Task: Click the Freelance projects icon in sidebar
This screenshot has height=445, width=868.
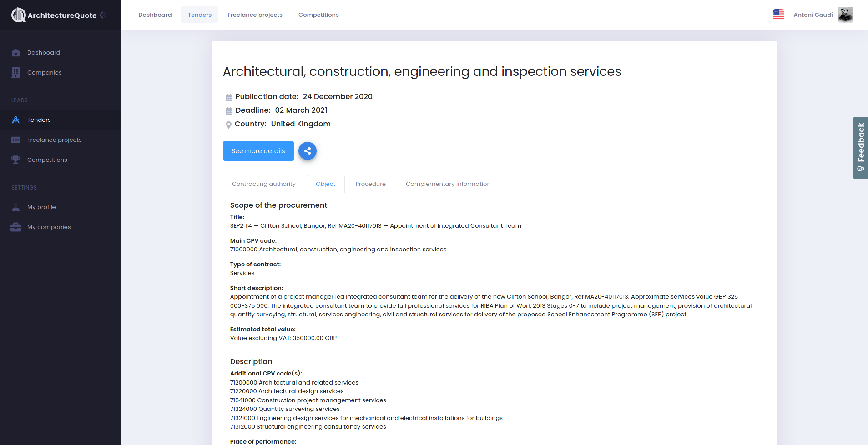Action: [x=16, y=140]
